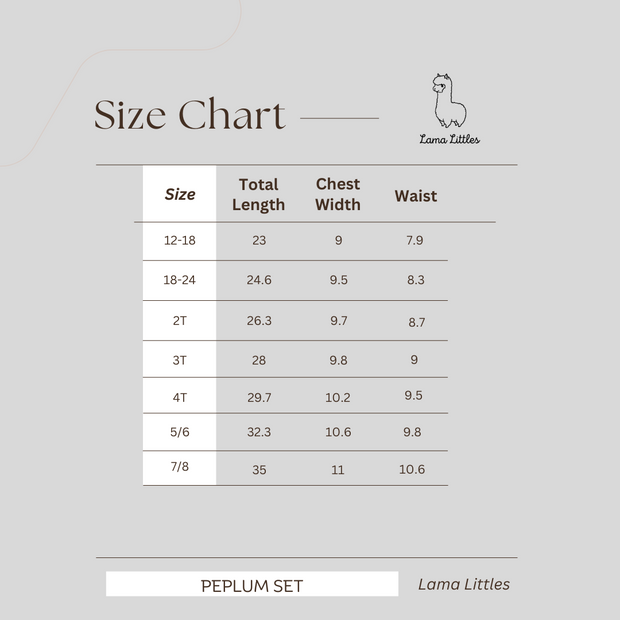The height and width of the screenshot is (620, 620).
Task: Click the italic Lama Littles text at bottom
Action: click(464, 584)
